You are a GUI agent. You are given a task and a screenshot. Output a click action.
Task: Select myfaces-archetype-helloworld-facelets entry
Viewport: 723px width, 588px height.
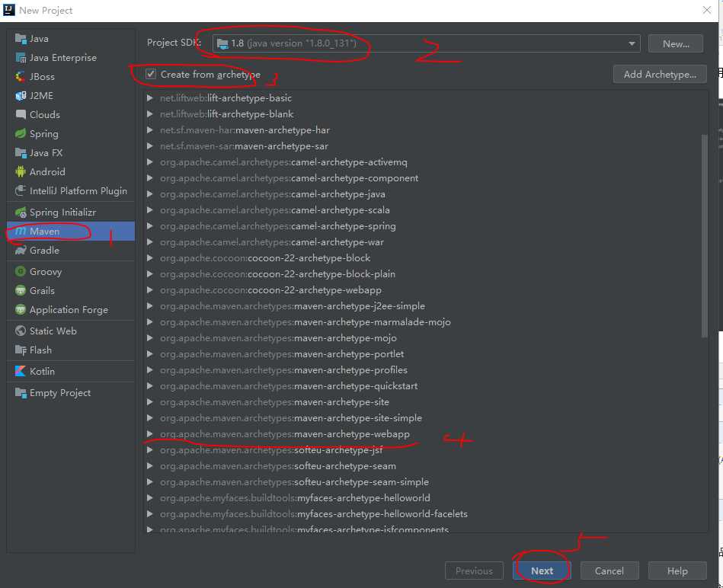[314, 514]
